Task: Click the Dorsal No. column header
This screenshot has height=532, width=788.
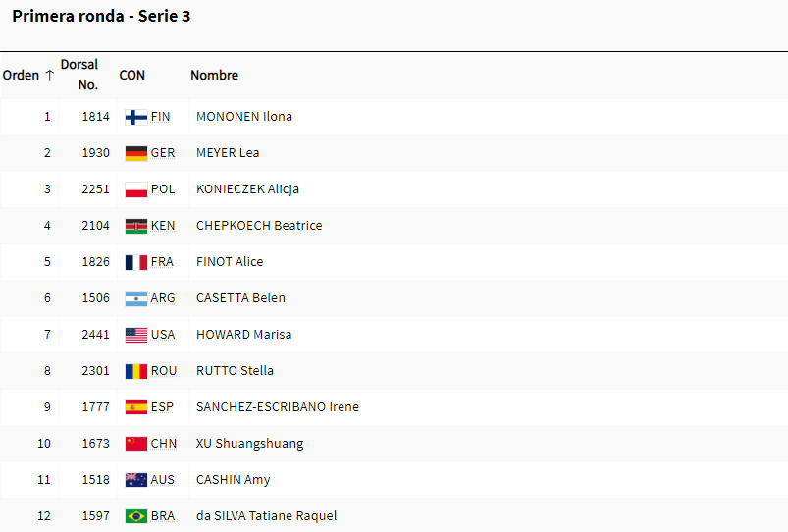Action: pyautogui.click(x=79, y=75)
